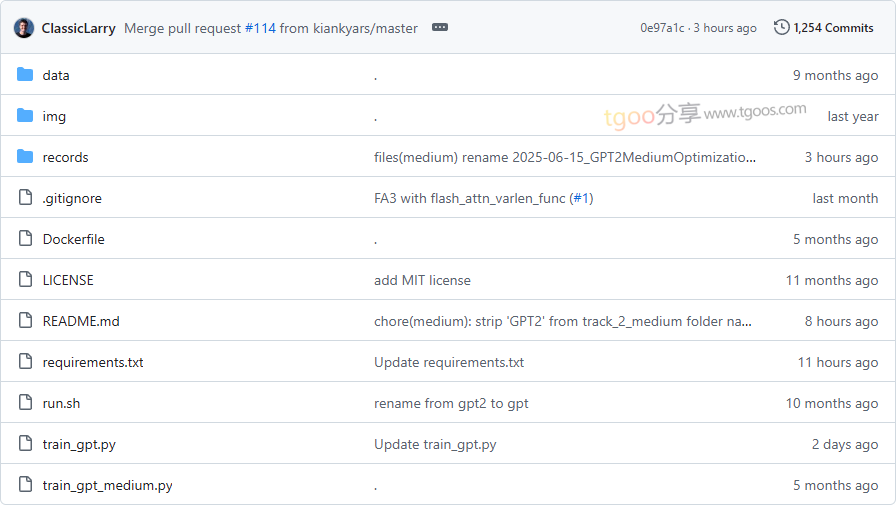896x505 pixels.
Task: Open the ClassicLarry author profile link
Action: (79, 28)
